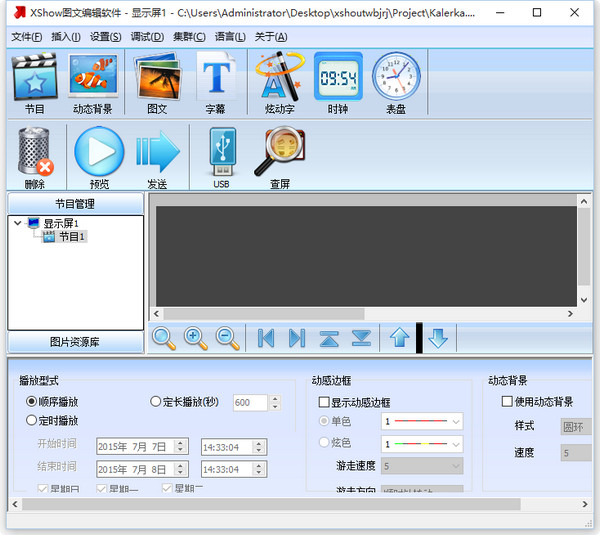Insert a 图文 image-text item

pos(157,82)
